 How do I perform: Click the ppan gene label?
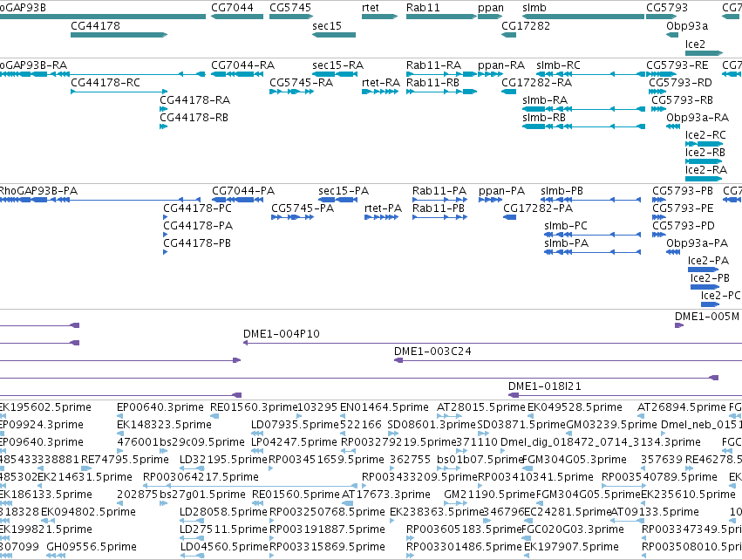tap(491, 8)
